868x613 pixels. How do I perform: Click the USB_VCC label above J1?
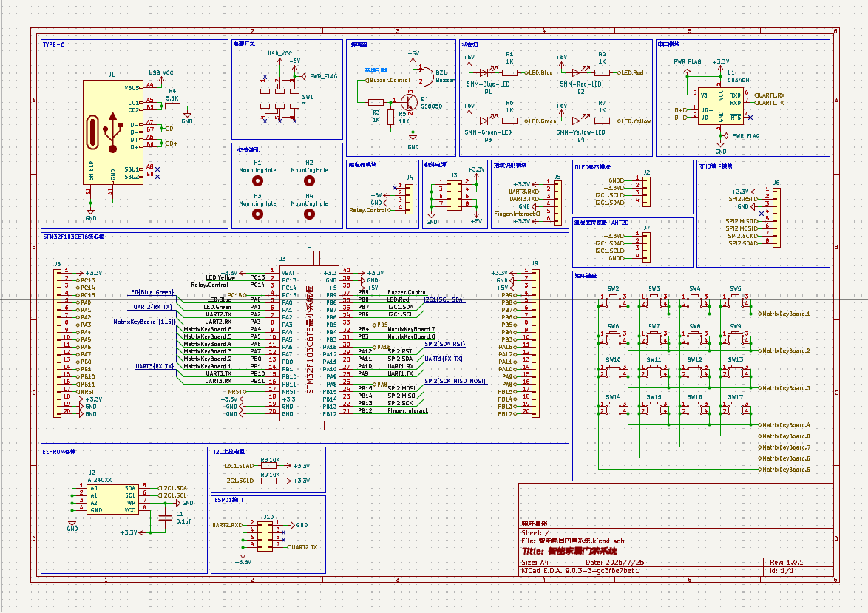tap(160, 72)
